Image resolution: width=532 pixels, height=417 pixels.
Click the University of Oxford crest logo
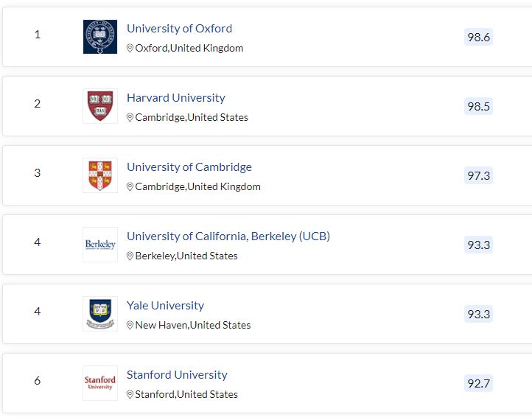point(100,37)
